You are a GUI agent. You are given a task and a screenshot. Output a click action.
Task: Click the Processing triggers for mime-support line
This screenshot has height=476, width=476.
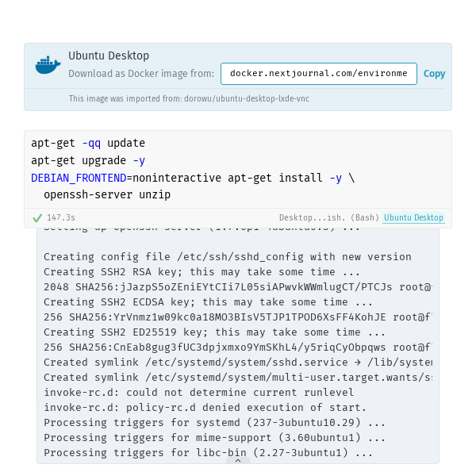214,437
